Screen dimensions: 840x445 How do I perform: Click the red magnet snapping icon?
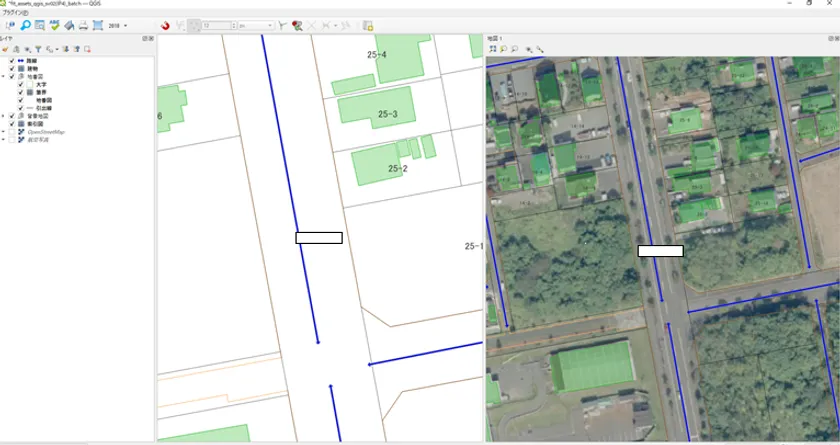tap(165, 25)
